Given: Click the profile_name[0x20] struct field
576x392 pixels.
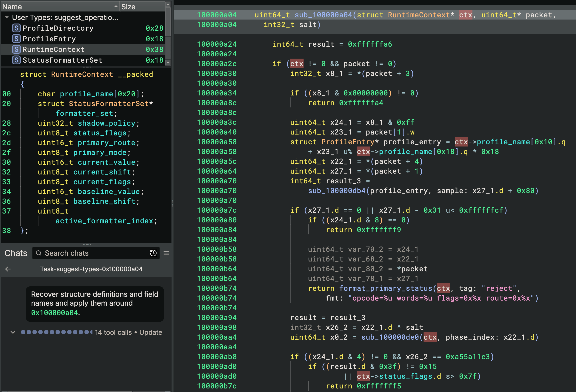Looking at the screenshot, I should [100, 94].
